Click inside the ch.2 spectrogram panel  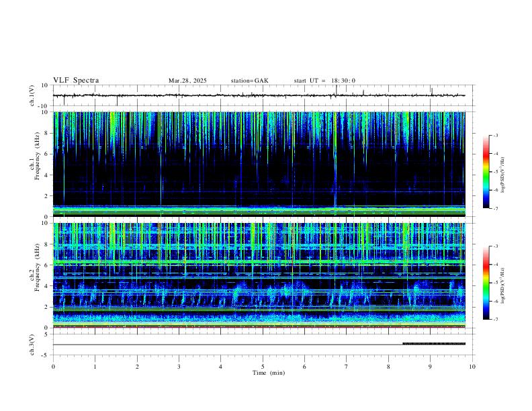(x=259, y=275)
